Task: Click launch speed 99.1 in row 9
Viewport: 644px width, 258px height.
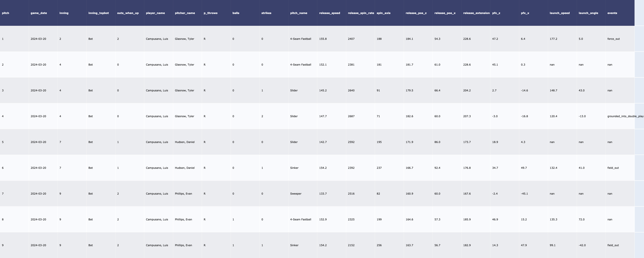Action: pyautogui.click(x=553, y=245)
